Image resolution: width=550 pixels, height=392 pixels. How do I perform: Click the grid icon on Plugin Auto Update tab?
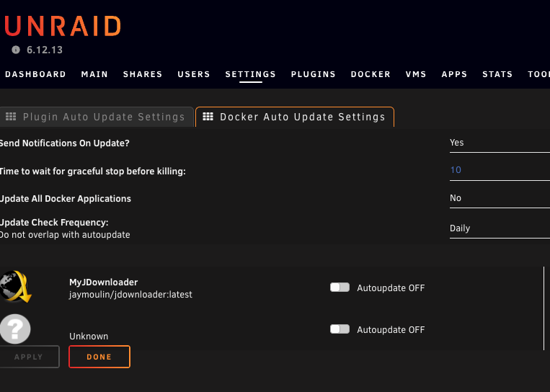pyautogui.click(x=11, y=117)
